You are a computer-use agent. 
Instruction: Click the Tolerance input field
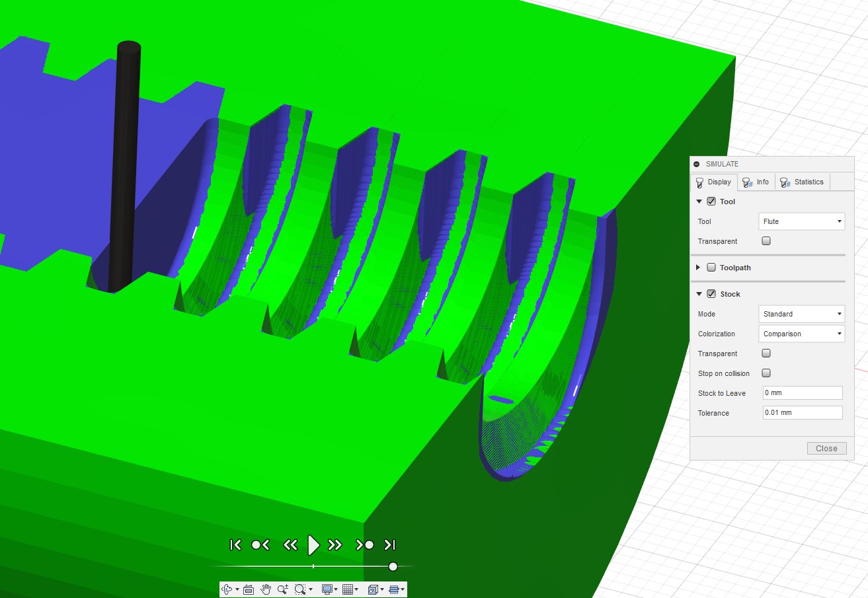tap(803, 413)
